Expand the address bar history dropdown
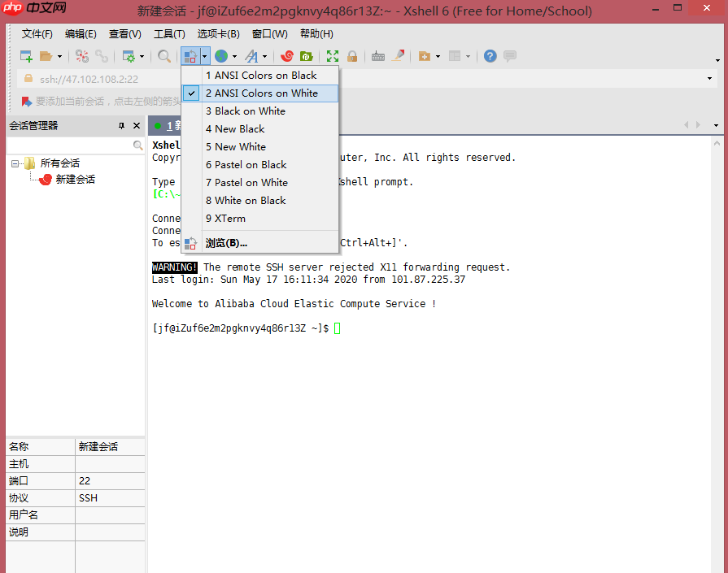 point(709,78)
